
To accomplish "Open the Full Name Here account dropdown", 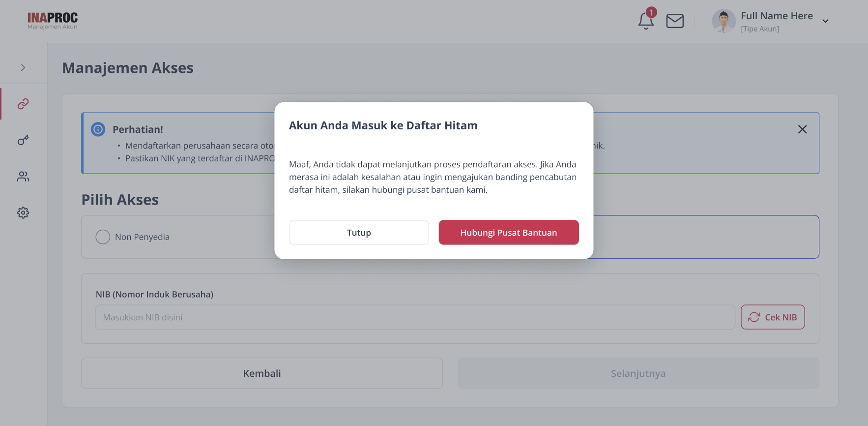I will click(x=825, y=21).
